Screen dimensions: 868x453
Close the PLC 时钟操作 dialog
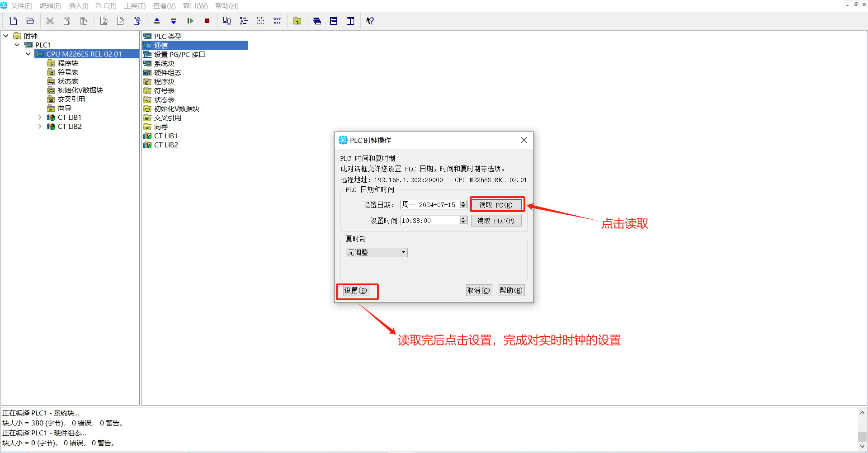pyautogui.click(x=524, y=140)
